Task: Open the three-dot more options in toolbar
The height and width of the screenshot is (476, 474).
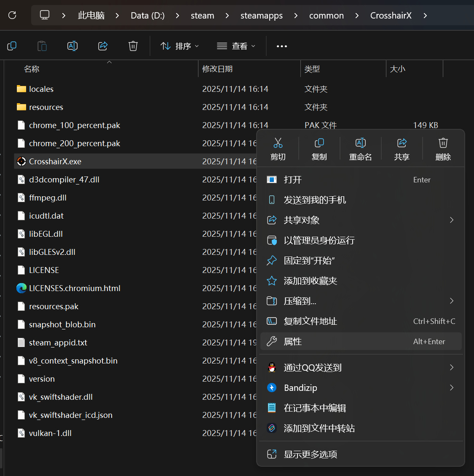Action: pos(282,46)
